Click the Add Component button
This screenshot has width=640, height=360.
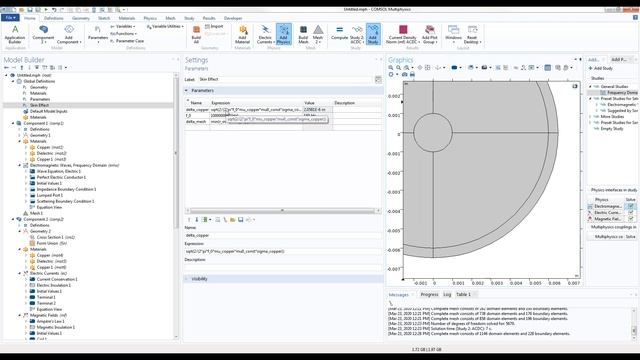(69, 34)
